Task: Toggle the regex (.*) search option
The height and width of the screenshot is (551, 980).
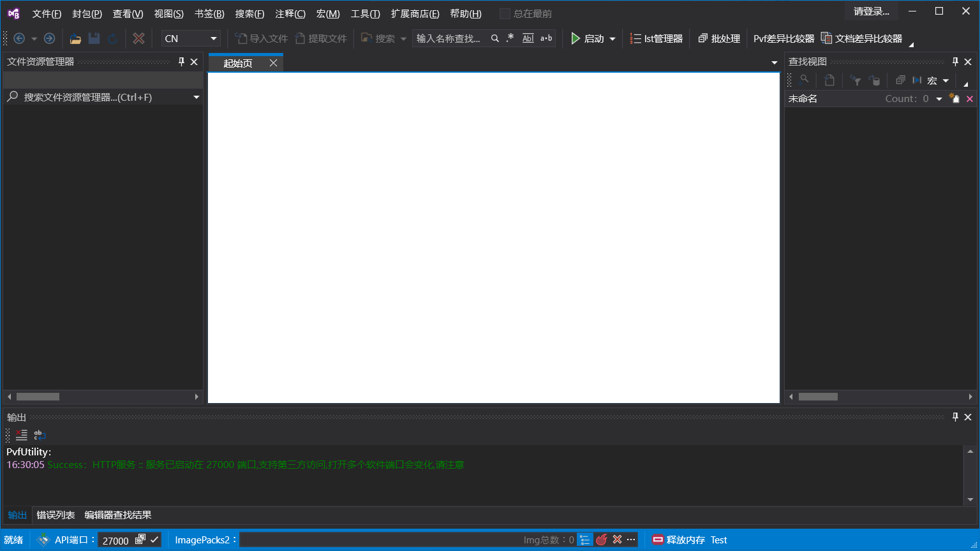Action: click(x=510, y=38)
